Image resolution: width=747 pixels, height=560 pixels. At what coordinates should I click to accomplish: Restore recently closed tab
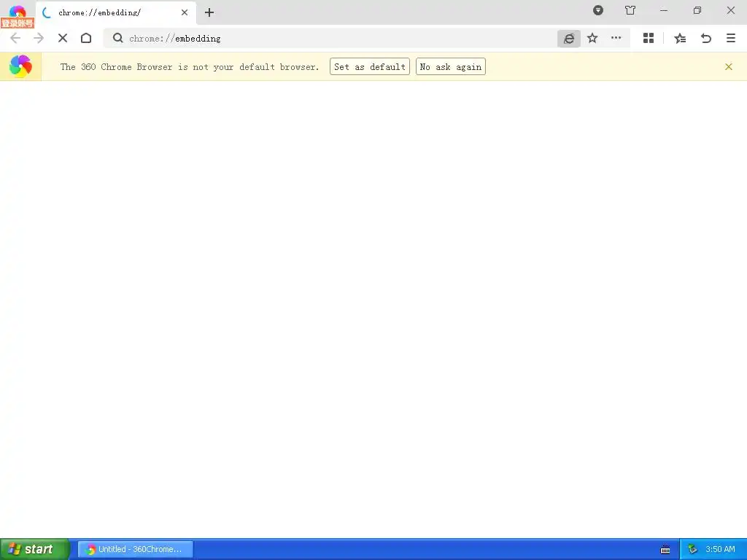tap(706, 38)
